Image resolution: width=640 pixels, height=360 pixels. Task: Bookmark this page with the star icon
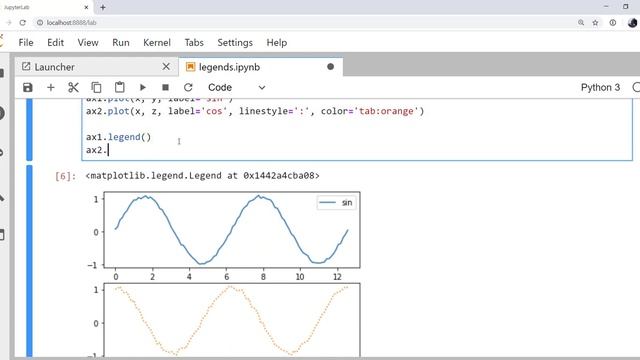click(596, 22)
